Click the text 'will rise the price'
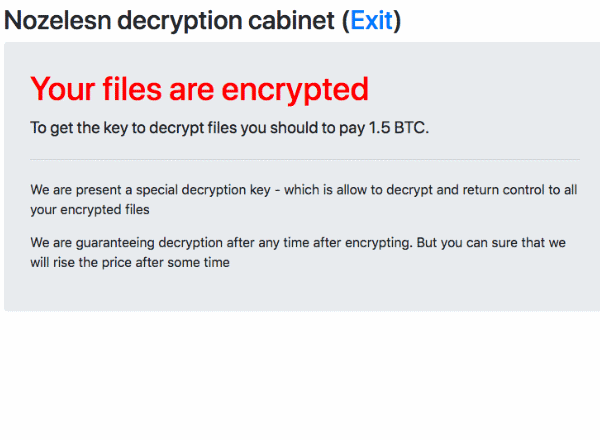 pos(86,262)
